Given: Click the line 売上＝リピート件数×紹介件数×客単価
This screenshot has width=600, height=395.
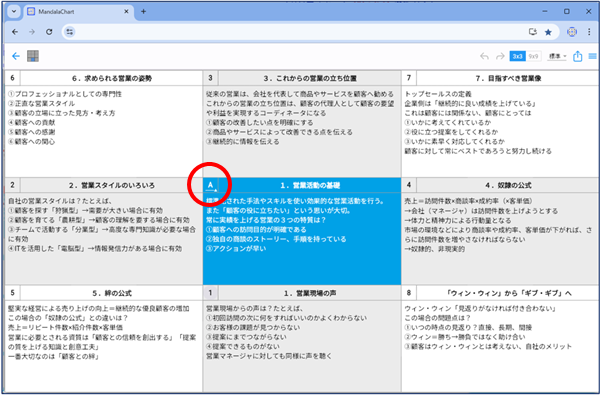Looking at the screenshot, I should coord(65,328).
